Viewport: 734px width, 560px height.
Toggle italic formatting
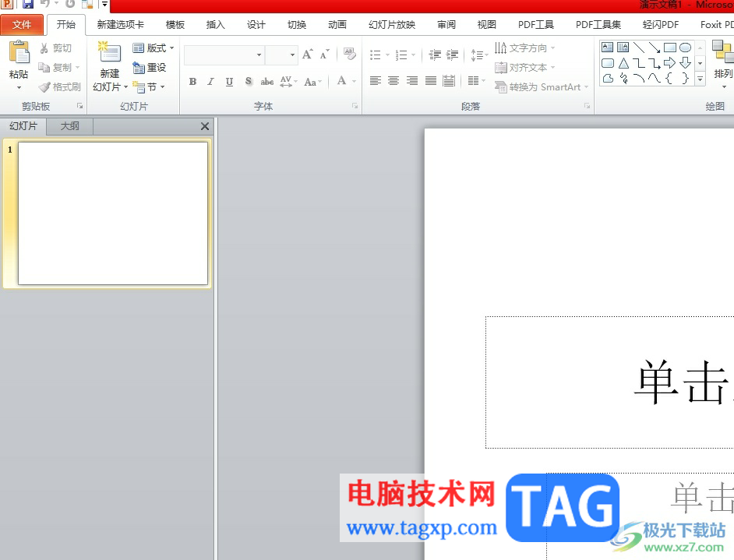(210, 82)
